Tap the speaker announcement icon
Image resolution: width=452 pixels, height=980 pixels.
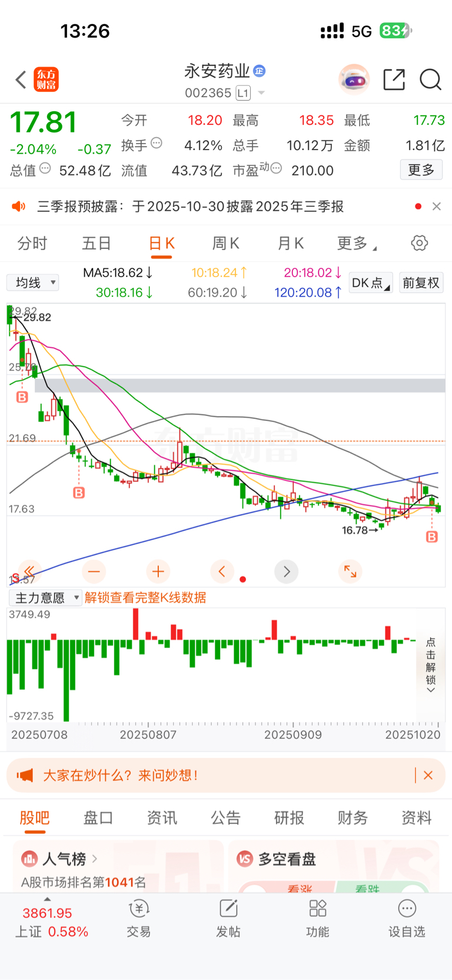[19, 207]
